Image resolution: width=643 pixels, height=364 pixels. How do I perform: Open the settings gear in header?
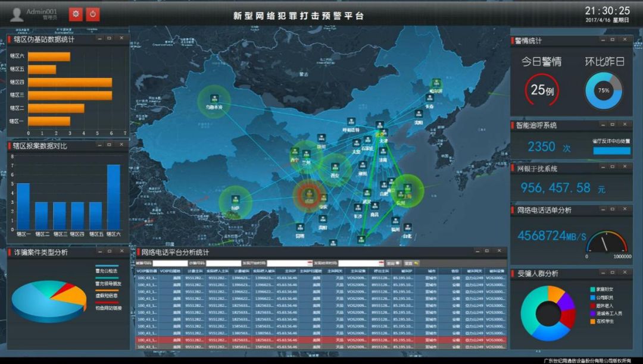[76, 14]
